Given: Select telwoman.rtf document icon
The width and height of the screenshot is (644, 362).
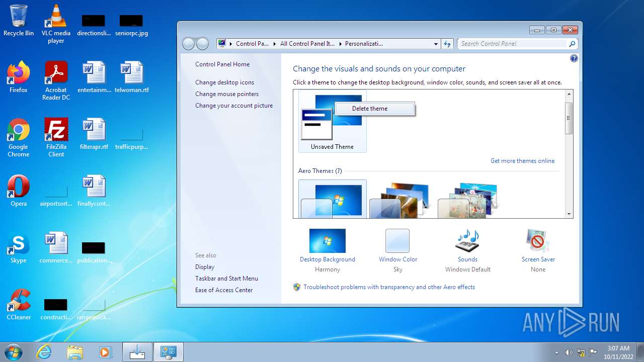Looking at the screenshot, I should (132, 77).
